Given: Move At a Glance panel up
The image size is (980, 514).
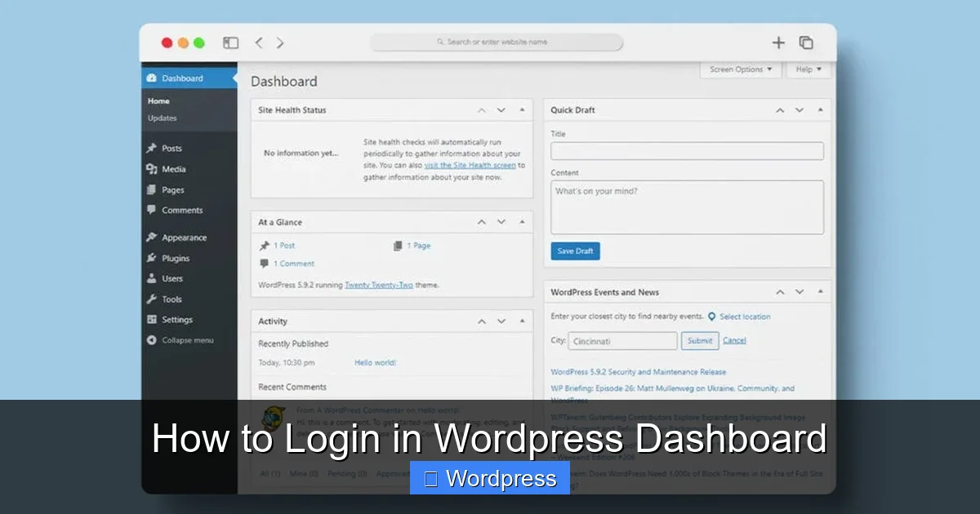Looking at the screenshot, I should coord(481,222).
